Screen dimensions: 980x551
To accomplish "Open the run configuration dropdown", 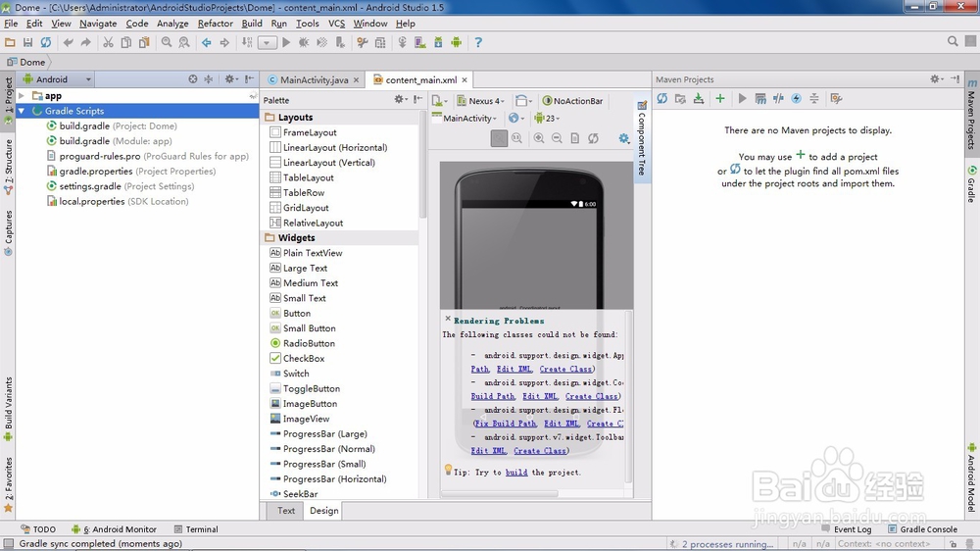I will pyautogui.click(x=267, y=43).
